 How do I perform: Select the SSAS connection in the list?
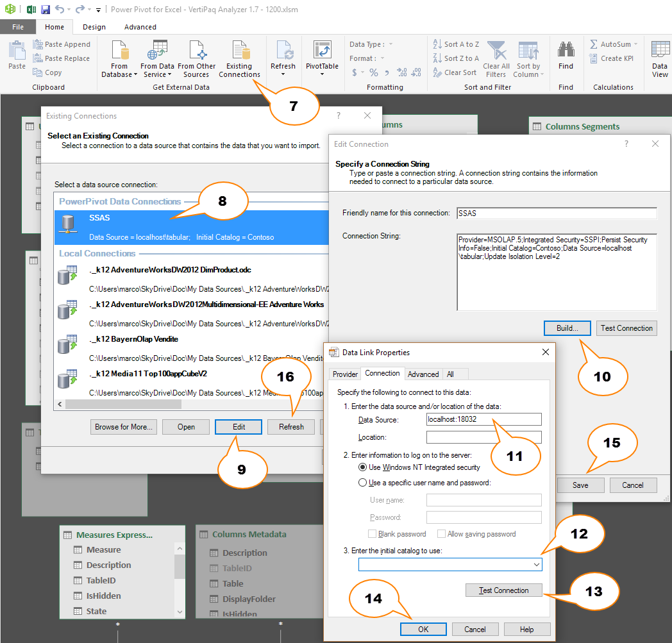tap(192, 228)
